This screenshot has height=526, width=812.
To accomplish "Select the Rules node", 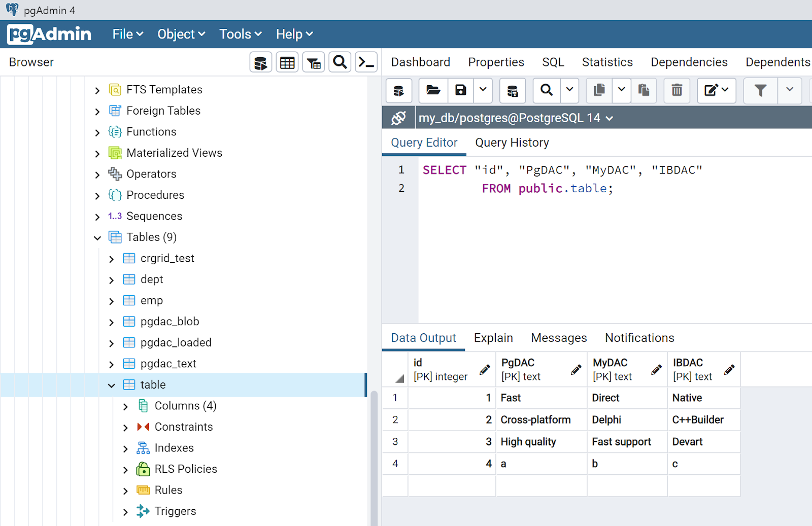I will [168, 490].
